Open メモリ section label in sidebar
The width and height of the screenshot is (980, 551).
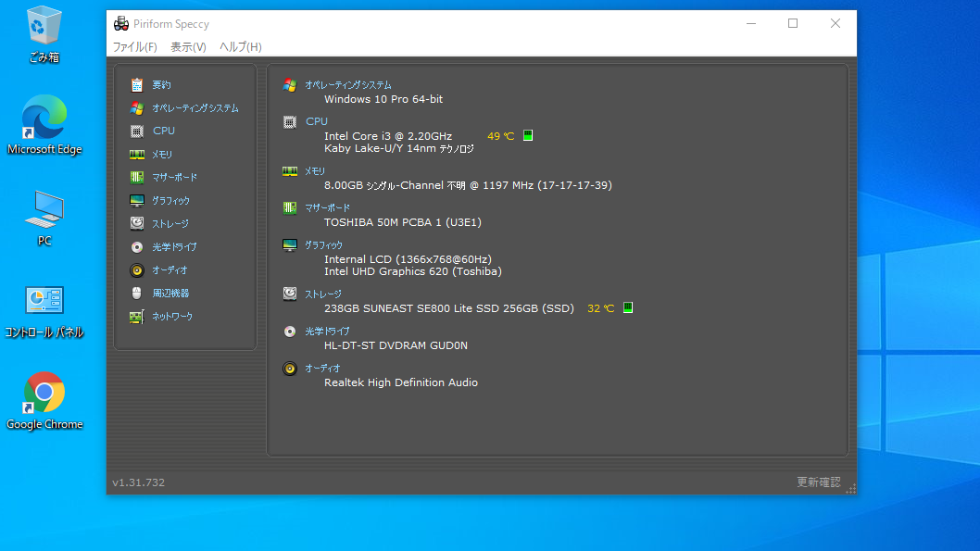[162, 155]
